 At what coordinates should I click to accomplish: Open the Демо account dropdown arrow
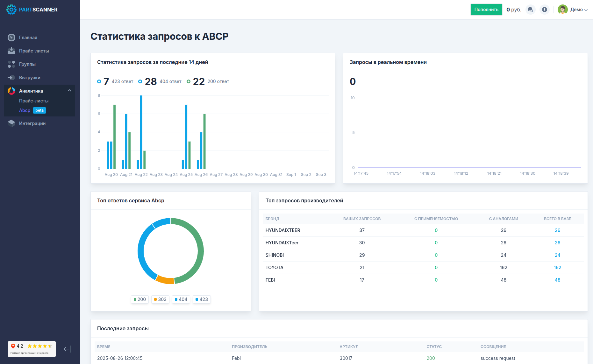586,10
